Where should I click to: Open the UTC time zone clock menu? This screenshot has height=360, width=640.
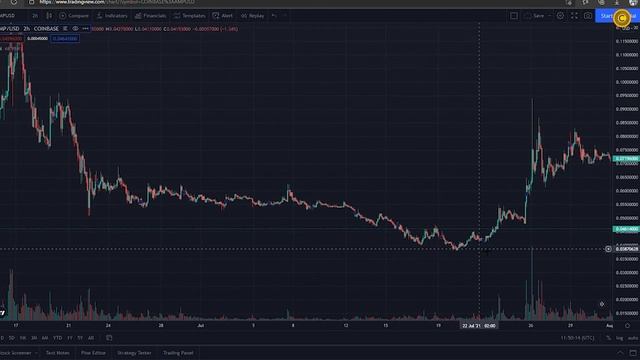(x=577, y=338)
